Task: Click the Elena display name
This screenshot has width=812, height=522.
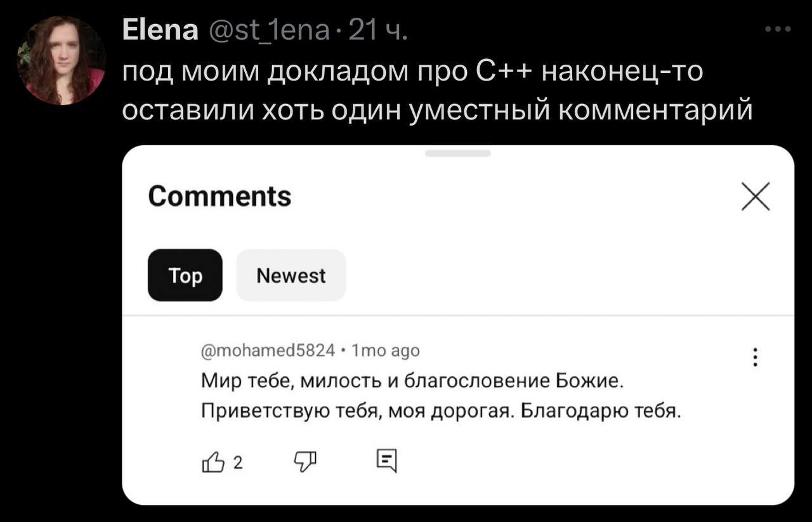Action: 160,30
